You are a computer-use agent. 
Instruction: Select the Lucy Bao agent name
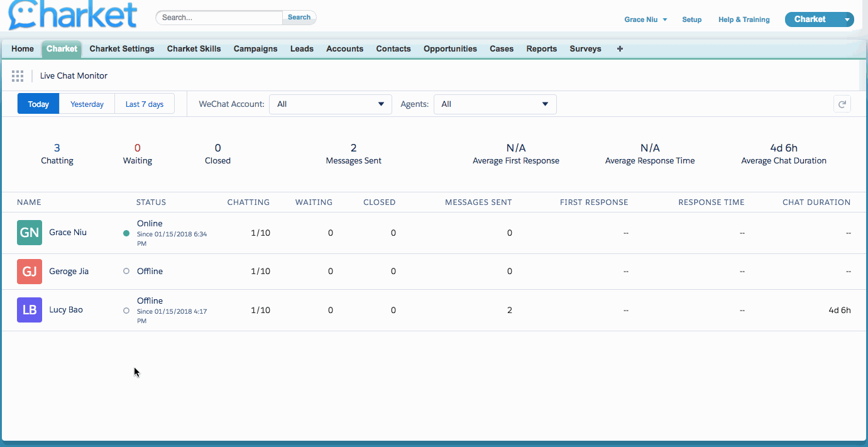(66, 310)
